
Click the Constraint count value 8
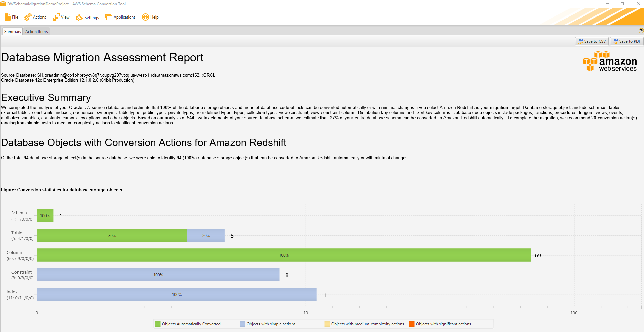tap(287, 275)
